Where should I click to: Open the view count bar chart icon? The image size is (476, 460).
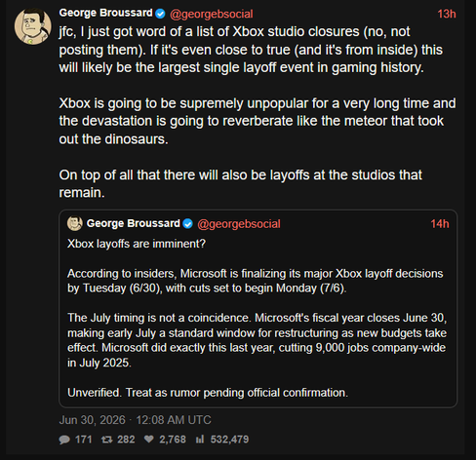[200, 440]
